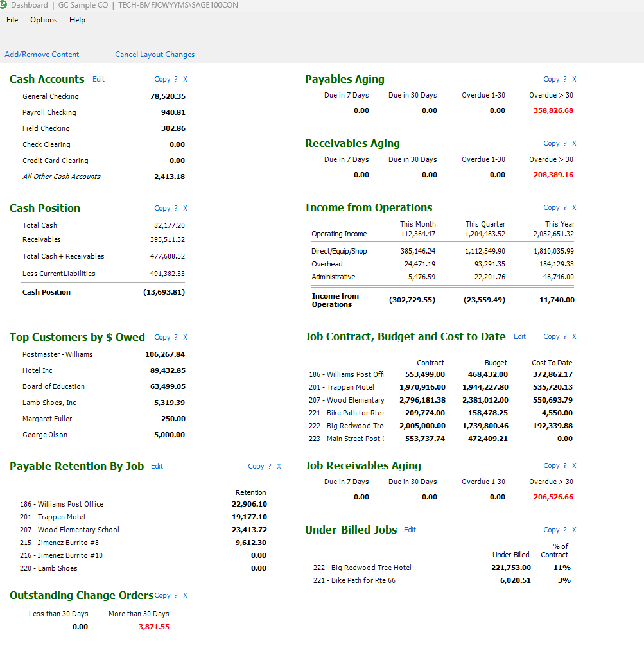This screenshot has height=660, width=644.
Task: Remove the Under-Billed Jobs panel with X
Action: [574, 530]
